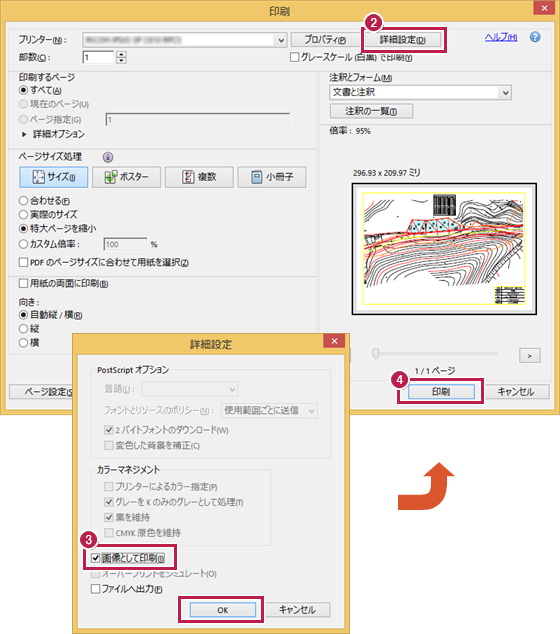Click the print preview thumbnail
560x634 pixels.
pyautogui.click(x=444, y=249)
